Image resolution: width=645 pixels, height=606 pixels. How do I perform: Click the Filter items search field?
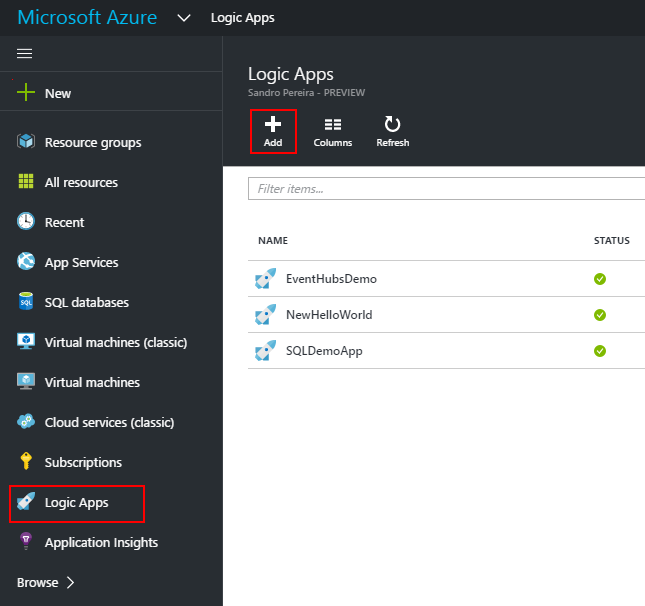click(445, 188)
